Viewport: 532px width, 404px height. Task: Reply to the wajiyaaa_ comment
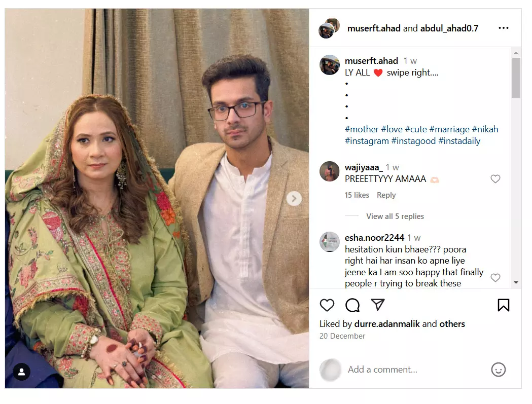click(x=386, y=195)
